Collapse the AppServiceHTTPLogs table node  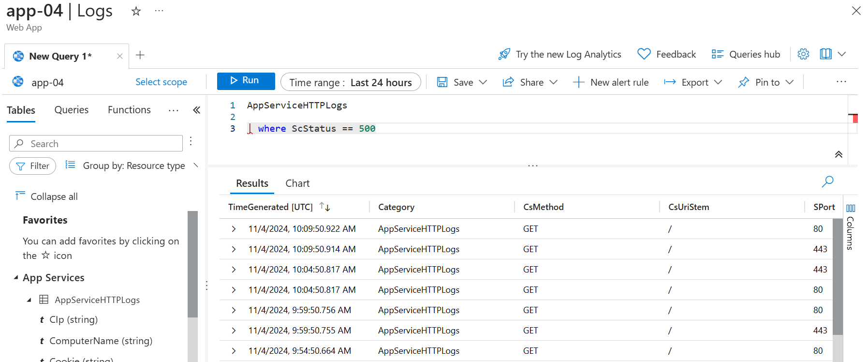coord(29,300)
